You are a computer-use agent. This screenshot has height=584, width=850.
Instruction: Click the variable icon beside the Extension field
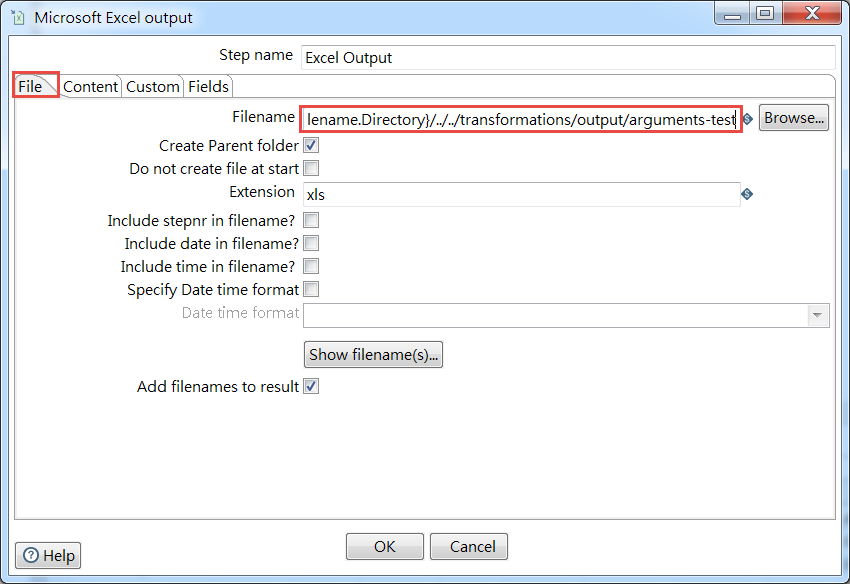[747, 194]
